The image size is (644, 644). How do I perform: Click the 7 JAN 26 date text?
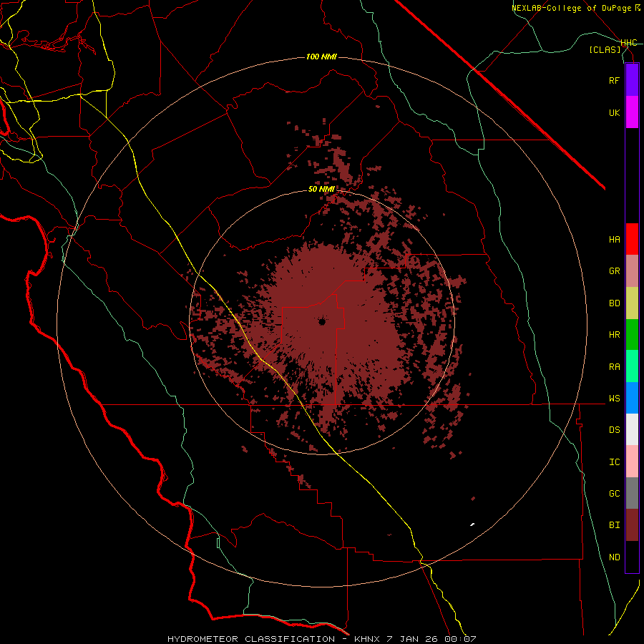(x=412, y=639)
